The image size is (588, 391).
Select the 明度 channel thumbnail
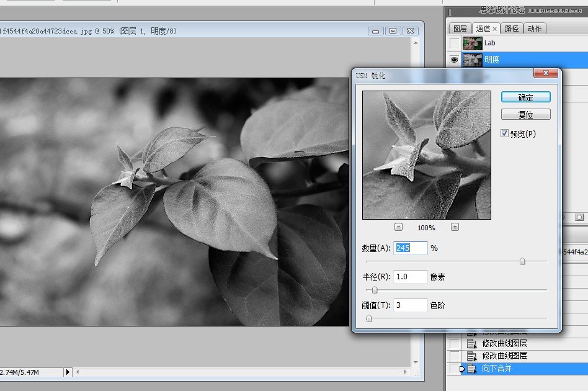(473, 60)
